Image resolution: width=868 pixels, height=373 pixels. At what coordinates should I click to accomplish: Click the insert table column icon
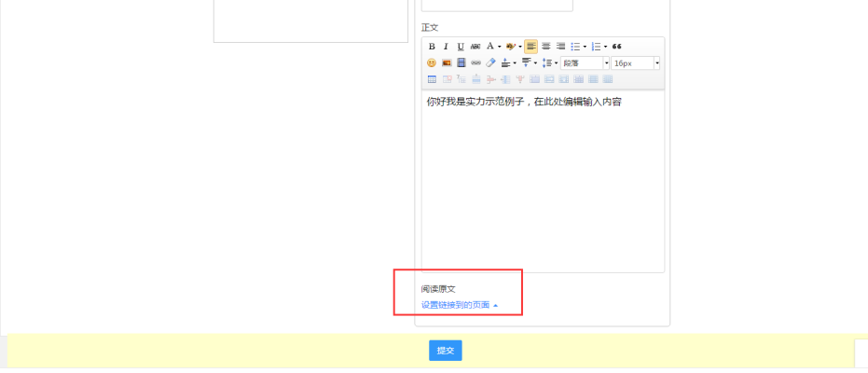pos(505,79)
